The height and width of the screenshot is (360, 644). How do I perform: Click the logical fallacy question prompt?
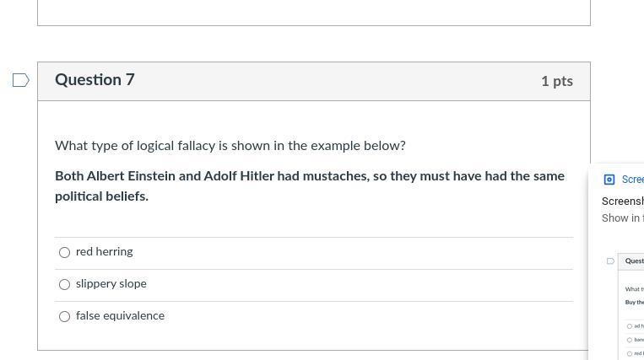click(x=230, y=146)
